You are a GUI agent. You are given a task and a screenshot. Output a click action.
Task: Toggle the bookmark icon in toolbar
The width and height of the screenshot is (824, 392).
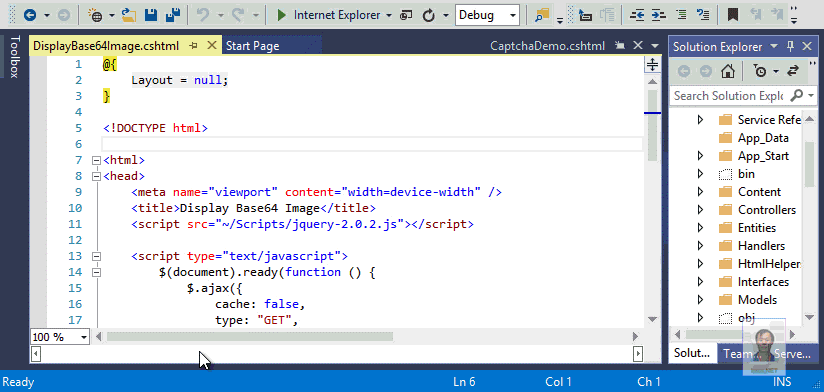pyautogui.click(x=733, y=15)
